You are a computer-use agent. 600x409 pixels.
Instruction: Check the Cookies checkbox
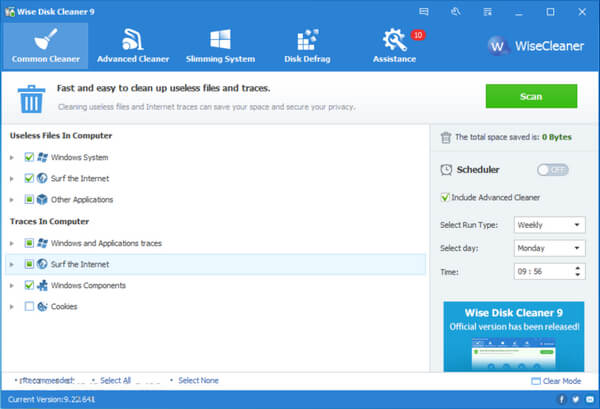[x=29, y=306]
